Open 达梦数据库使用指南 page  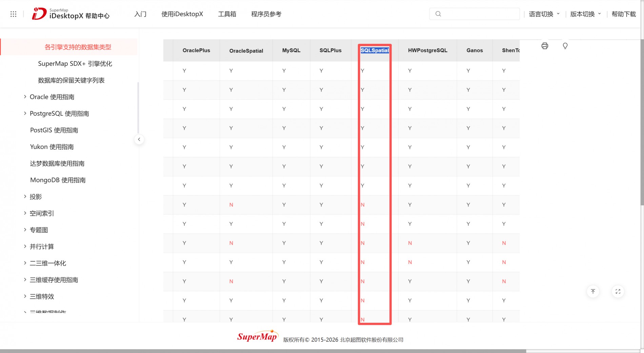click(x=57, y=163)
